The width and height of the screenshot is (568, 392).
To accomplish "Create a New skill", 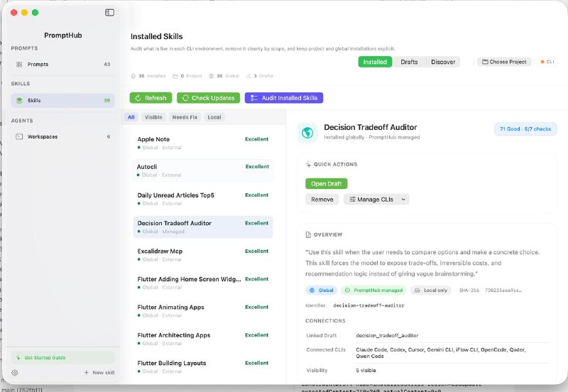I will tap(99, 372).
